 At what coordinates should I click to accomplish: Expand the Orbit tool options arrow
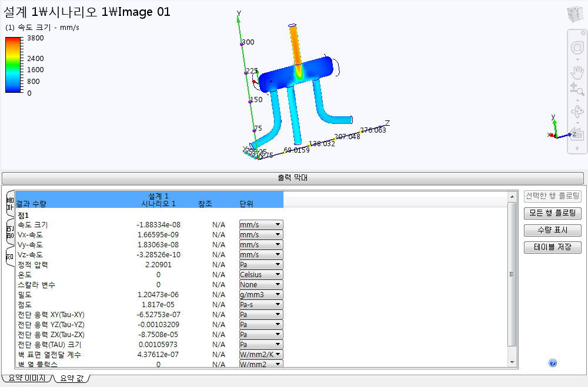click(577, 123)
